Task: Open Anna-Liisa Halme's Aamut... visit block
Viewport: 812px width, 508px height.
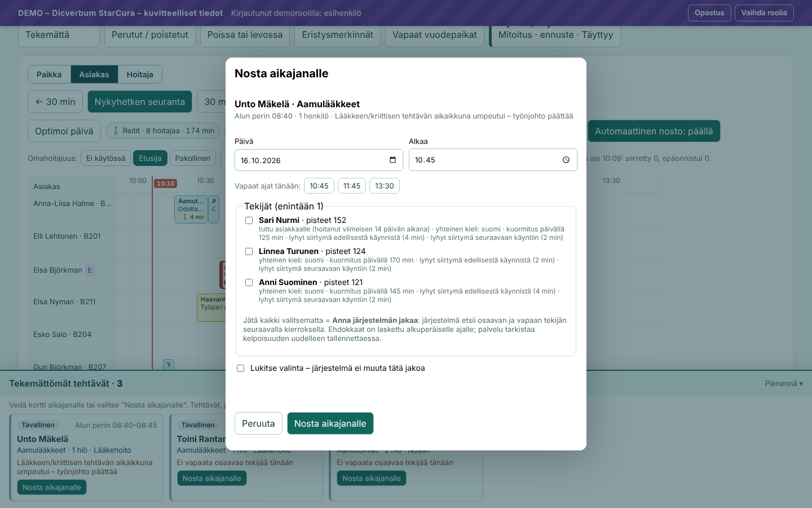Action: click(191, 209)
